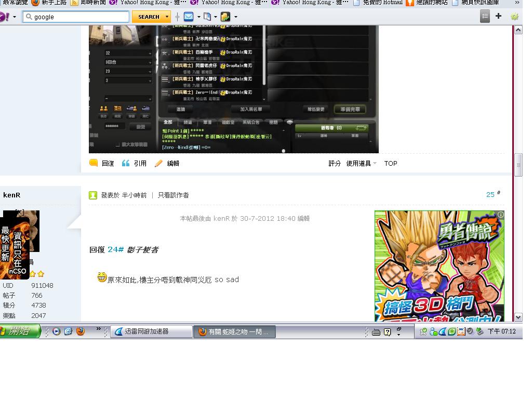Viewport: 532px width, 399px height.
Task: Show more bookmarks with the chevron
Action: click(x=517, y=3)
